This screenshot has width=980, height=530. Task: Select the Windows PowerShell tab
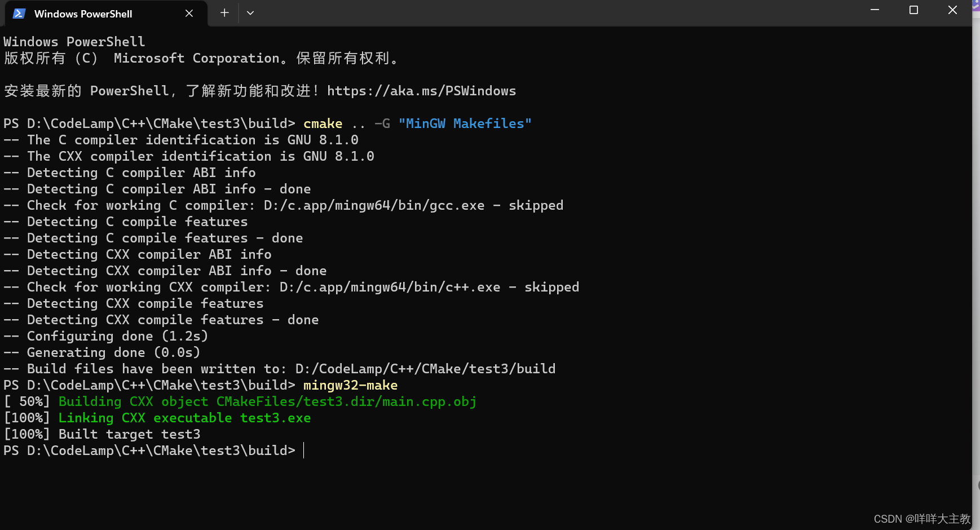[x=96, y=13]
